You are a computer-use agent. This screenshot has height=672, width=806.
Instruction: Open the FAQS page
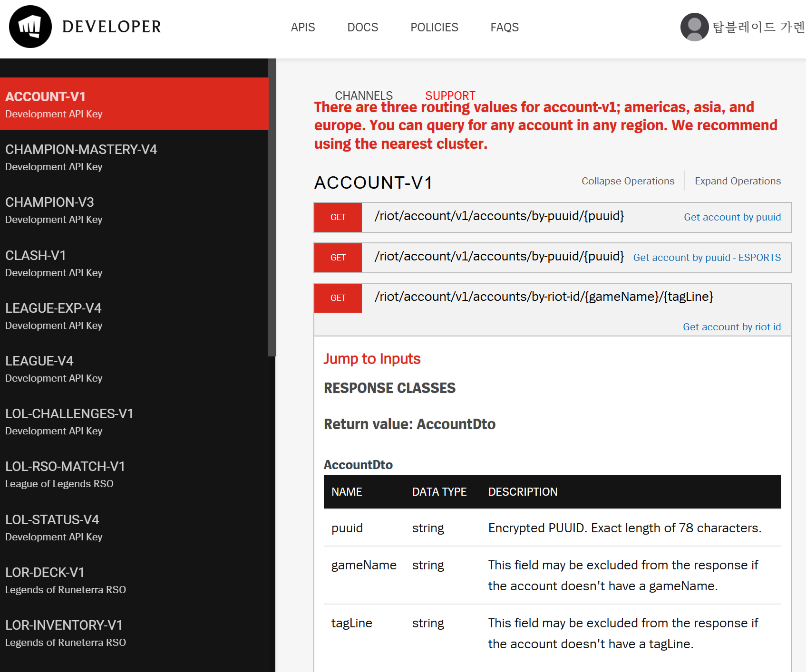coord(505,27)
